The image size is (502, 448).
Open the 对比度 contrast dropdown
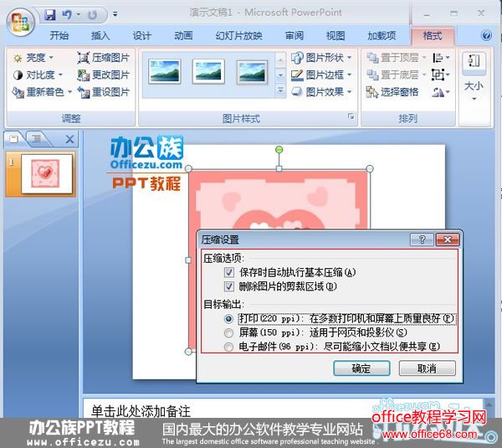(x=38, y=75)
